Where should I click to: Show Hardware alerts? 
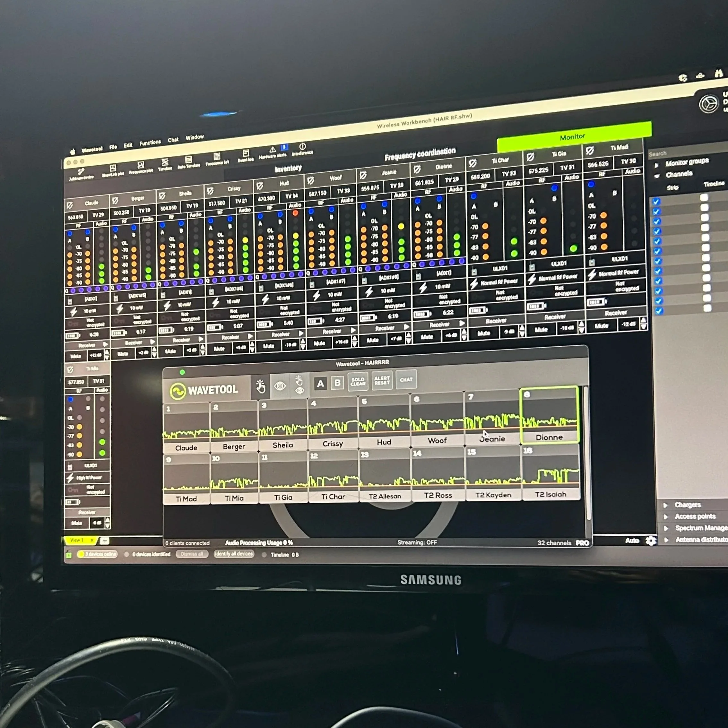(273, 152)
